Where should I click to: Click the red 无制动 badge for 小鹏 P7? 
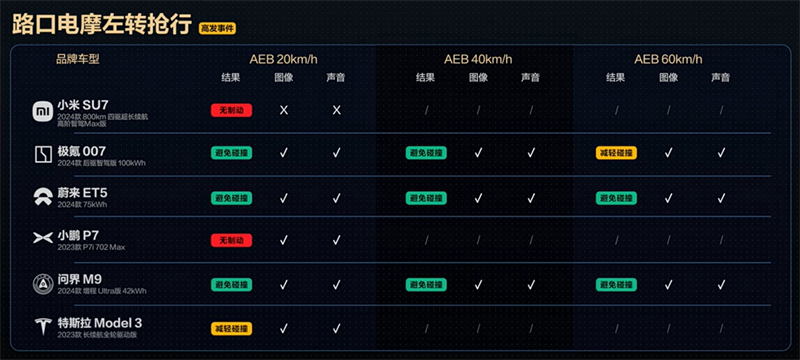[231, 240]
